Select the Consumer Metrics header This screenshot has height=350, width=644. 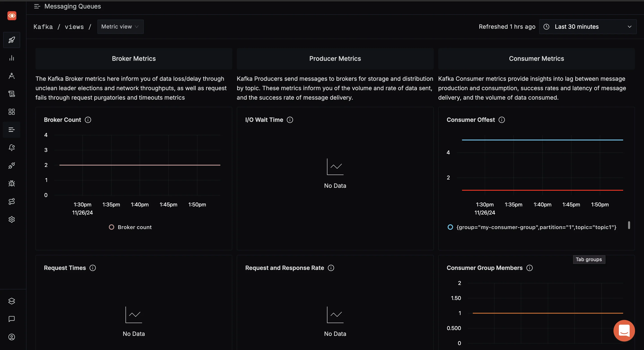coord(537,59)
